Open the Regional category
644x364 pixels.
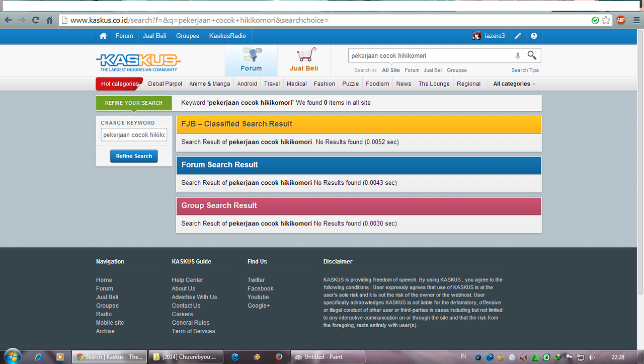tap(468, 84)
